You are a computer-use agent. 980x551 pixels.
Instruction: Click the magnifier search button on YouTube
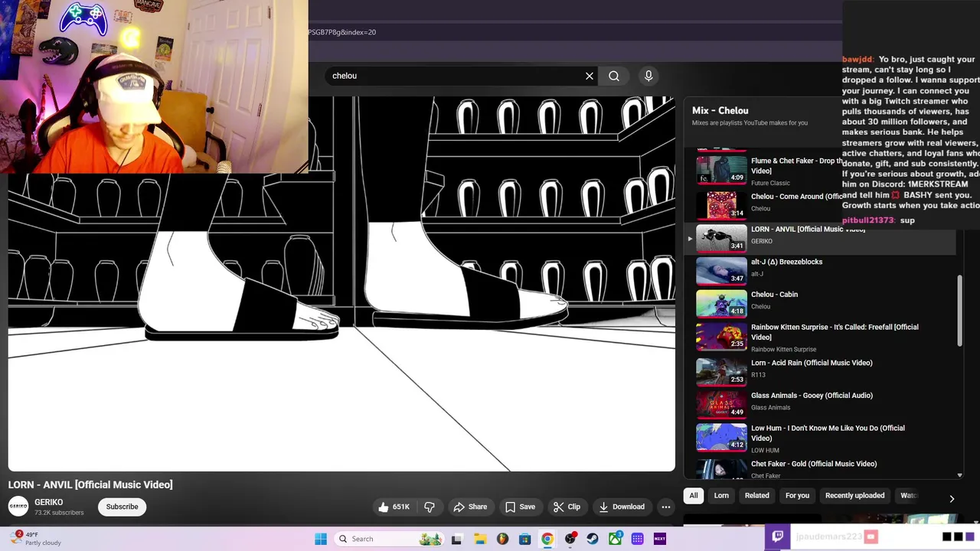pyautogui.click(x=614, y=76)
